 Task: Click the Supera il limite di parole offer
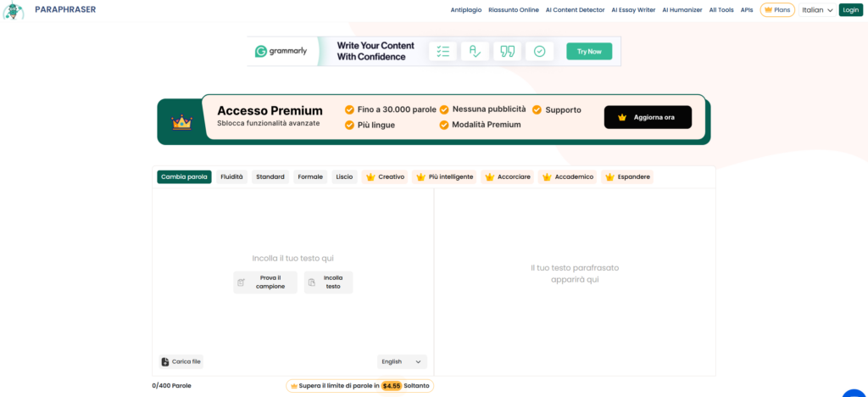tap(359, 385)
